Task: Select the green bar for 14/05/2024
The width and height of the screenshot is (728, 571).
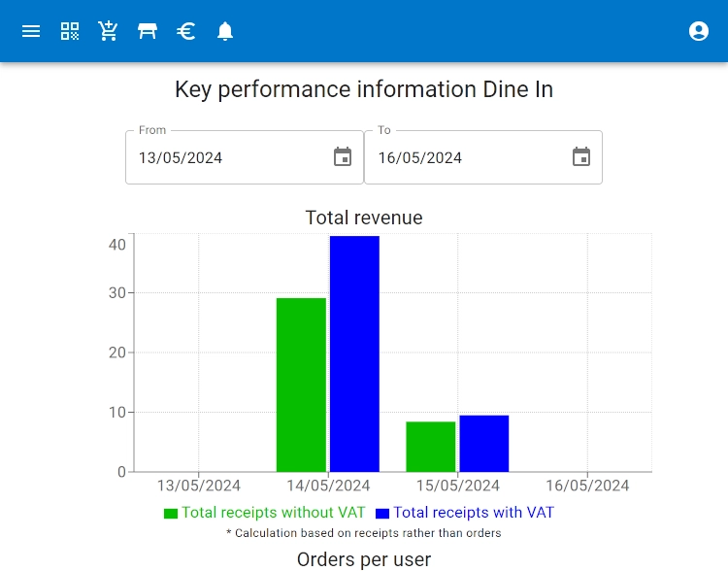Action: (301, 385)
